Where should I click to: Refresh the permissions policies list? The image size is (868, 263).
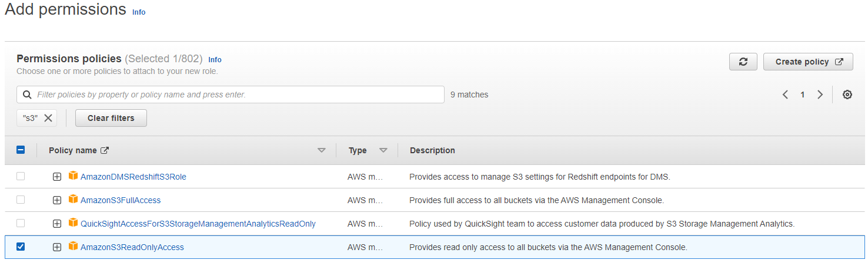743,62
